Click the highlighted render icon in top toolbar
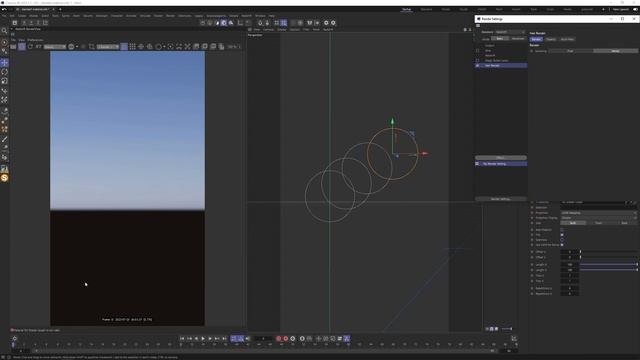The height and width of the screenshot is (360, 640). pos(224,23)
